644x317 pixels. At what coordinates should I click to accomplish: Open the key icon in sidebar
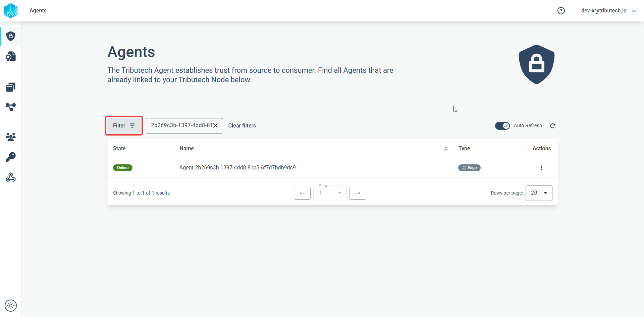click(x=11, y=157)
